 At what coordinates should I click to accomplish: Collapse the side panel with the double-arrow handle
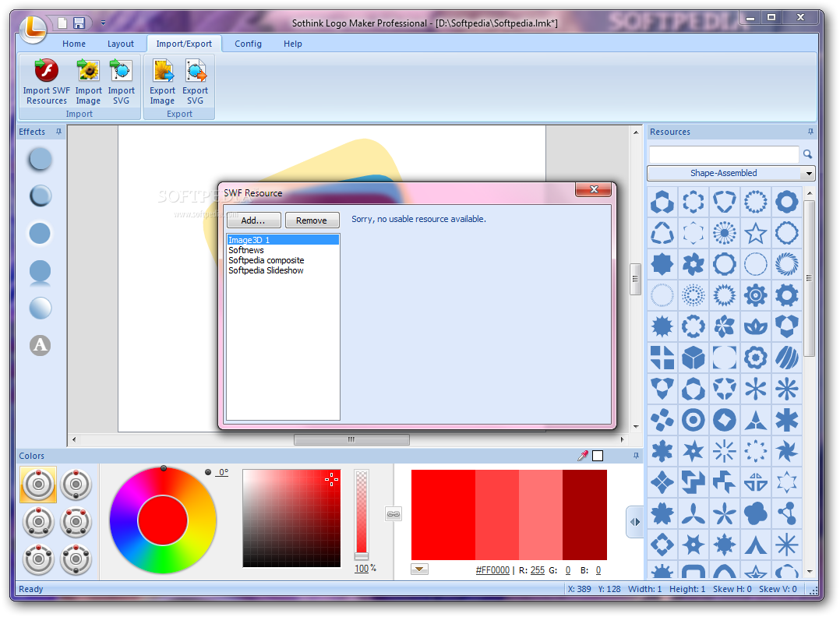tap(635, 522)
